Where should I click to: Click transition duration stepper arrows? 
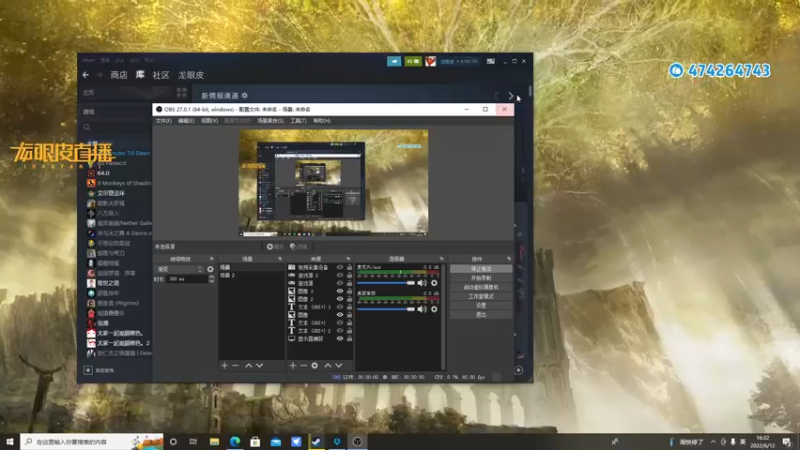click(x=211, y=279)
